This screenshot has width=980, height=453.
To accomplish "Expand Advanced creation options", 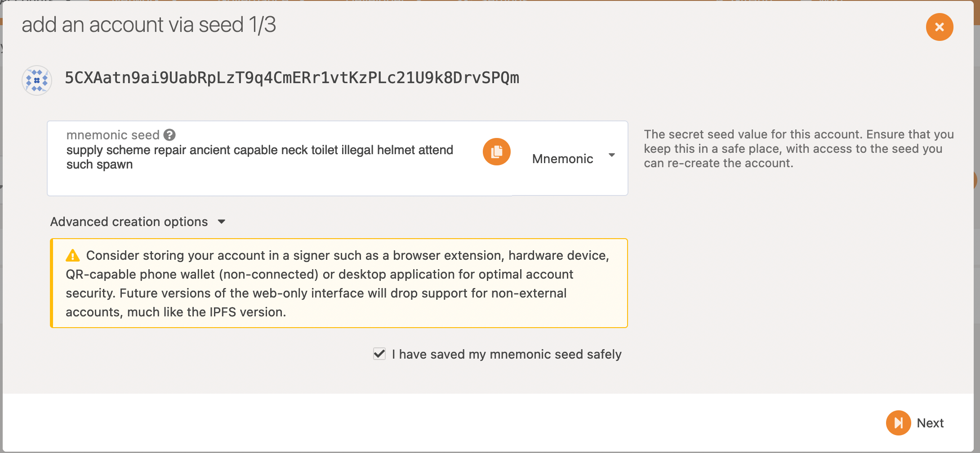I will 137,222.
